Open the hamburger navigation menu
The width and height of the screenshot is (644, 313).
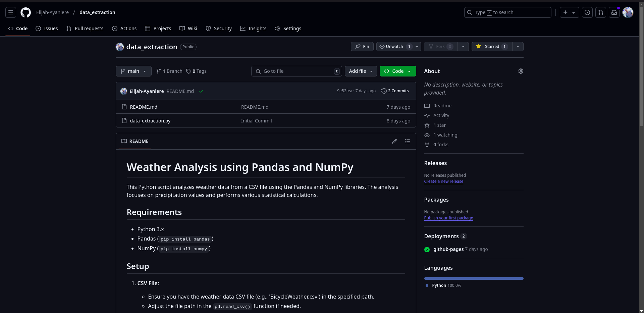pyautogui.click(x=11, y=12)
